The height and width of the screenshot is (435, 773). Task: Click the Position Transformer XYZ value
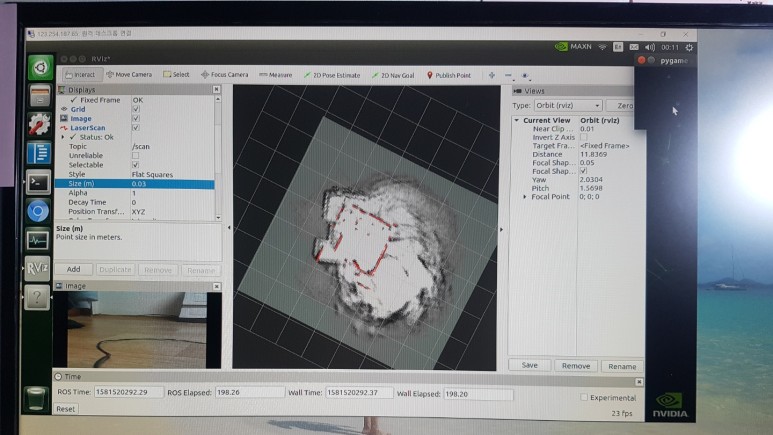[x=138, y=212]
